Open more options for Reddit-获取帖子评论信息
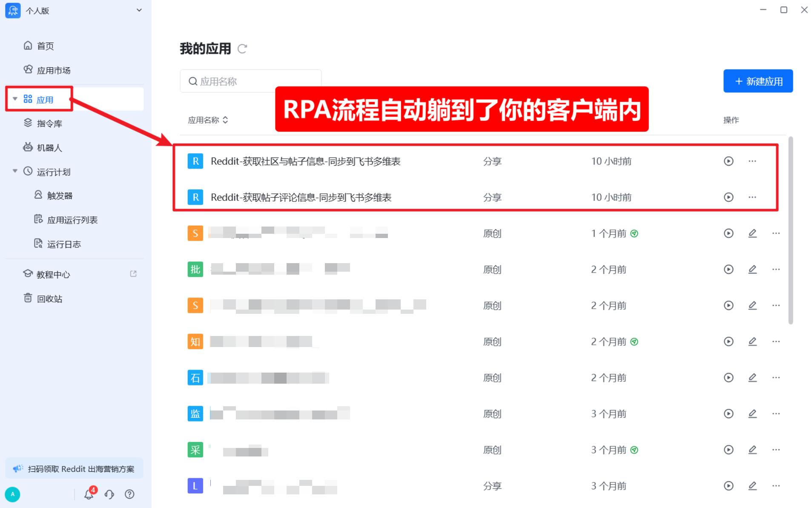812x508 pixels. click(752, 197)
